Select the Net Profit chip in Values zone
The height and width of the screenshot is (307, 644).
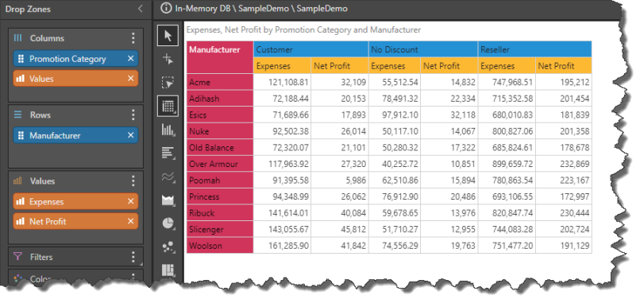[75, 221]
